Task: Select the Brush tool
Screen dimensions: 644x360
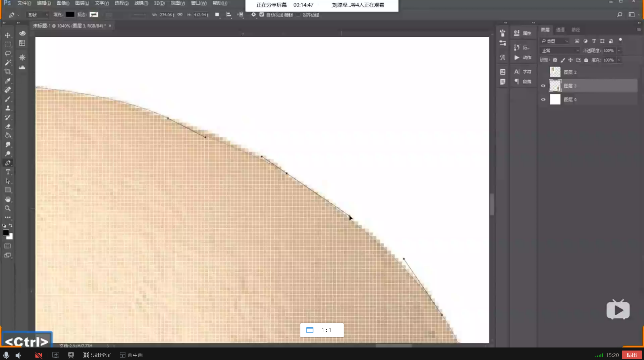Action: point(7,99)
